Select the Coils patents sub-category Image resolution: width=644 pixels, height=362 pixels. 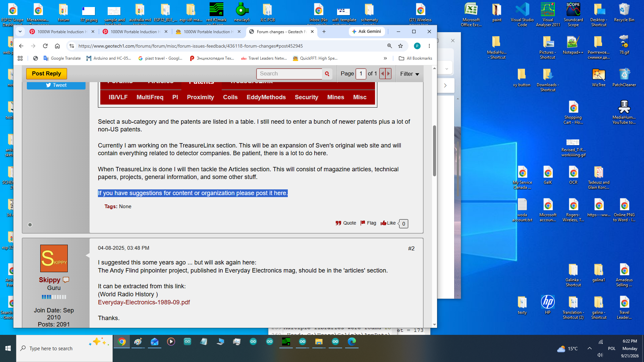(x=230, y=97)
